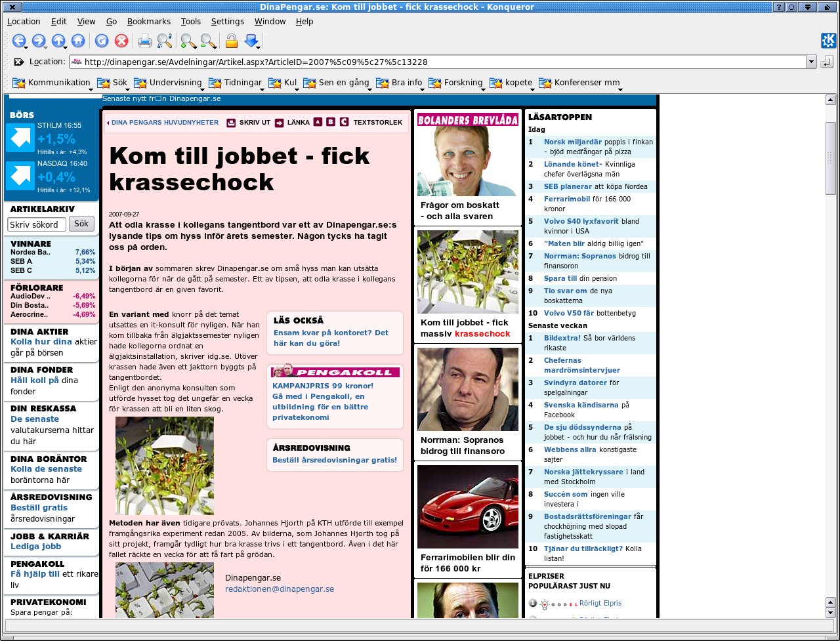
Task: Click the Up arrow navigation button
Action: tap(58, 41)
